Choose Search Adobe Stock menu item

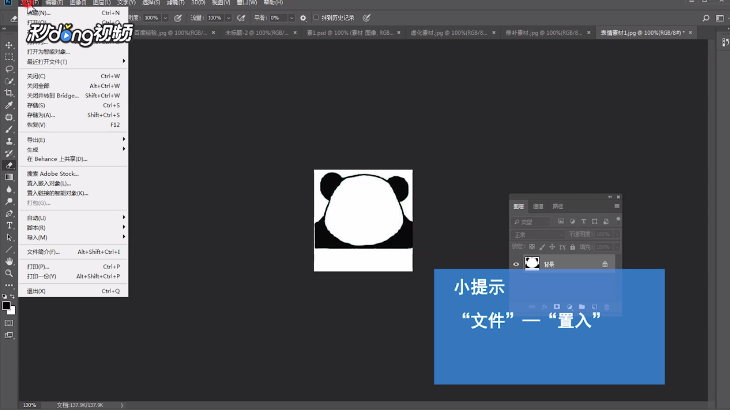pyautogui.click(x=73, y=174)
